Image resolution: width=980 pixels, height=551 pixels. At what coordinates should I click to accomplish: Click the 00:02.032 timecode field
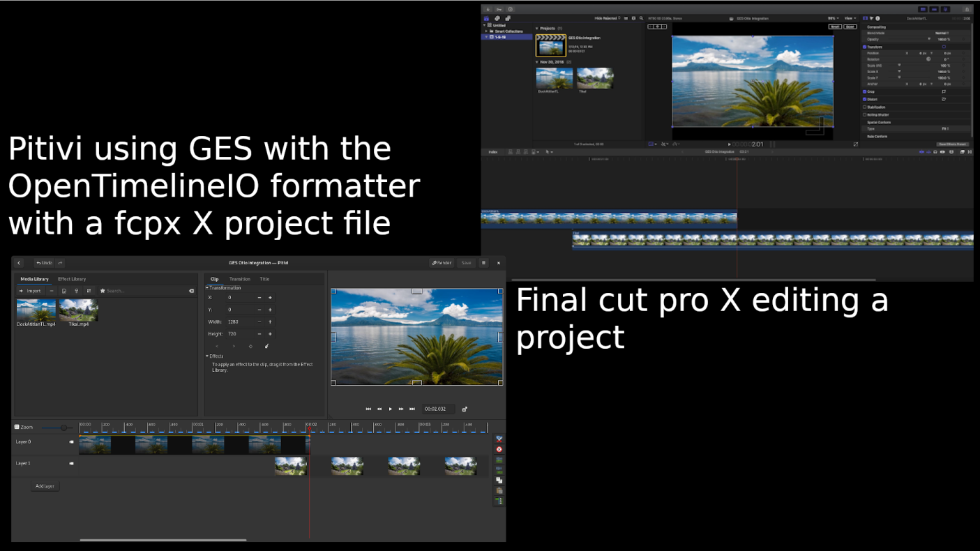point(438,409)
